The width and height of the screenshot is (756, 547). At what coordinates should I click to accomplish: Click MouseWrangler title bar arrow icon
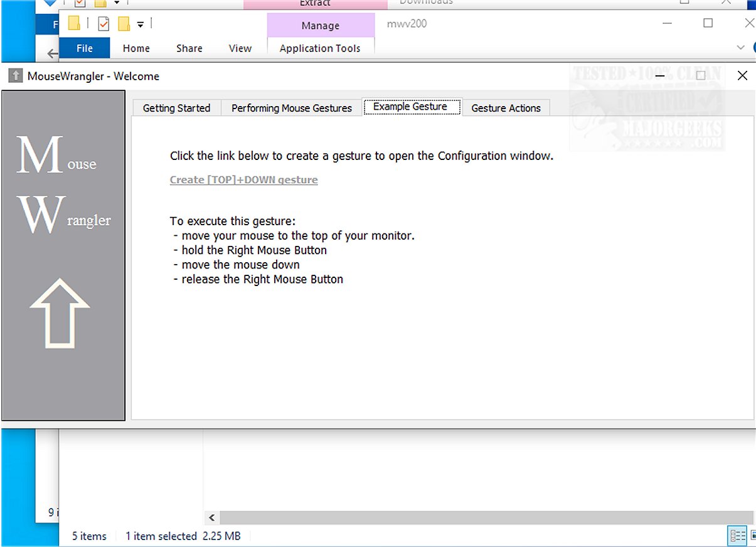pyautogui.click(x=15, y=76)
